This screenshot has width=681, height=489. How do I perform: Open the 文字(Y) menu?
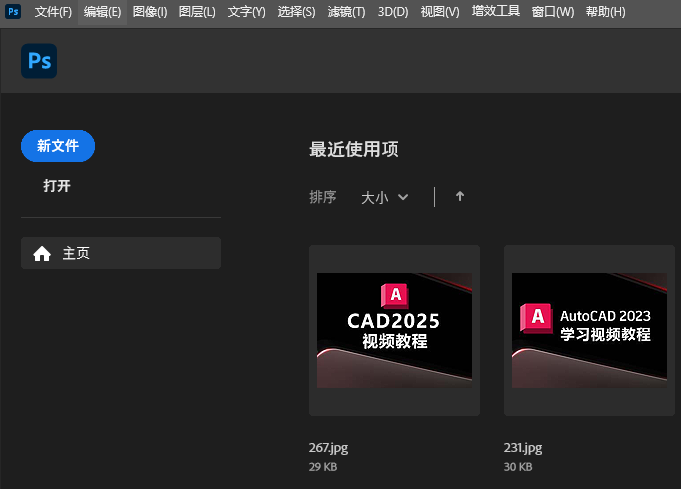246,12
